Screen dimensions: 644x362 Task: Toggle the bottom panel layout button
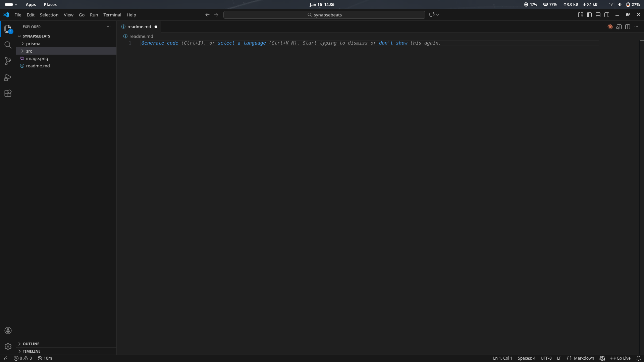tap(598, 15)
